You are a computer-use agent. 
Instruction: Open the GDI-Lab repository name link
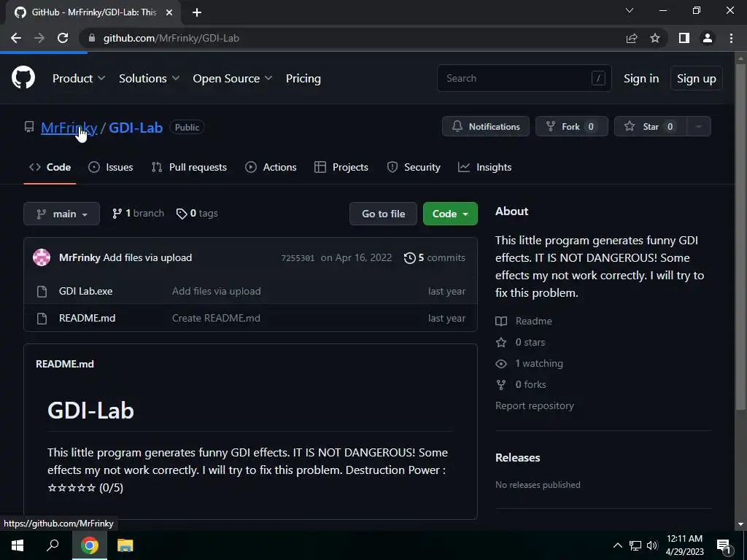tap(136, 128)
